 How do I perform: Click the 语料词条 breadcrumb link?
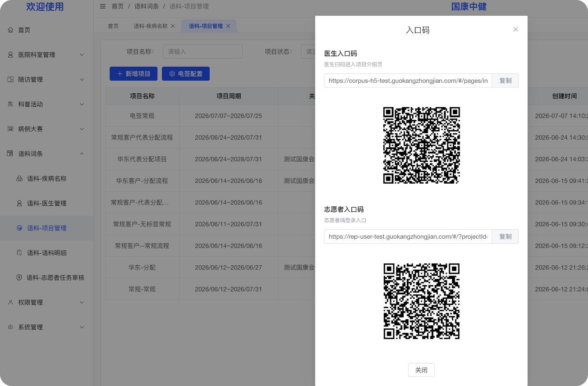[x=147, y=6]
